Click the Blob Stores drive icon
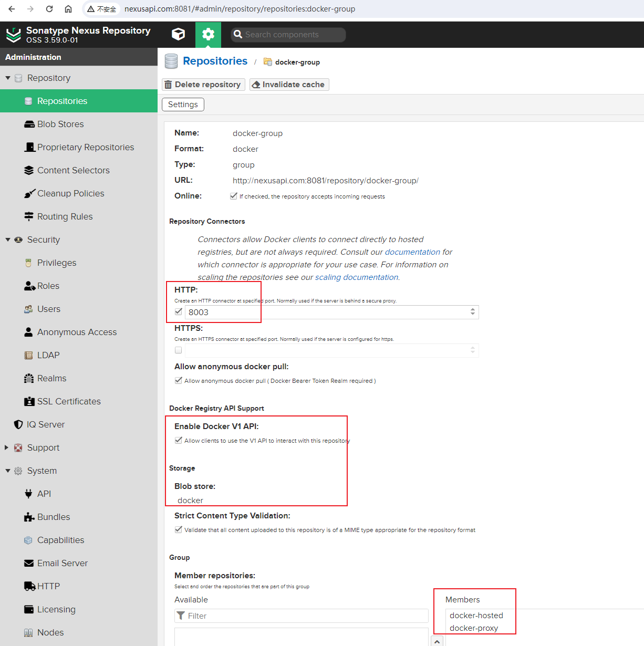Viewport: 644px width, 646px height. tap(29, 124)
